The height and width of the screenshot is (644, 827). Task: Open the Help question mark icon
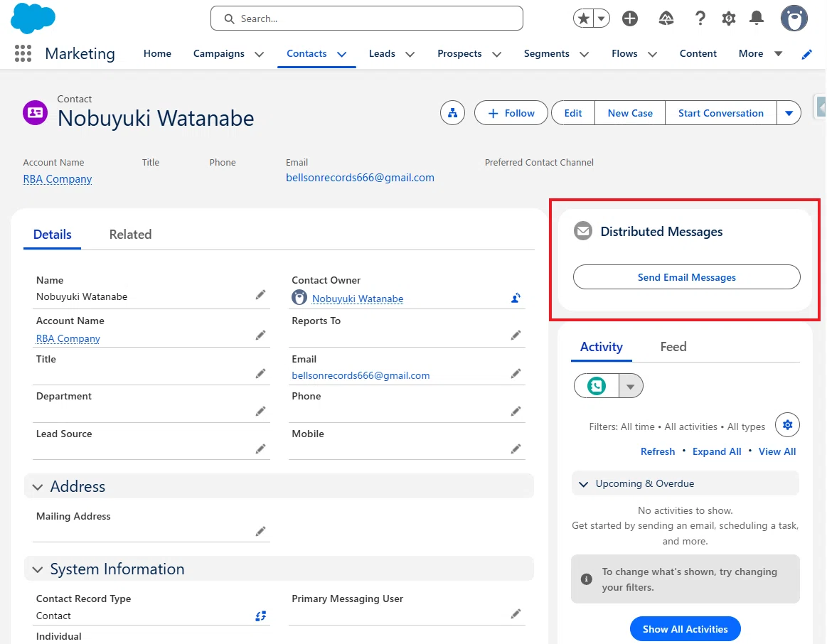(700, 18)
